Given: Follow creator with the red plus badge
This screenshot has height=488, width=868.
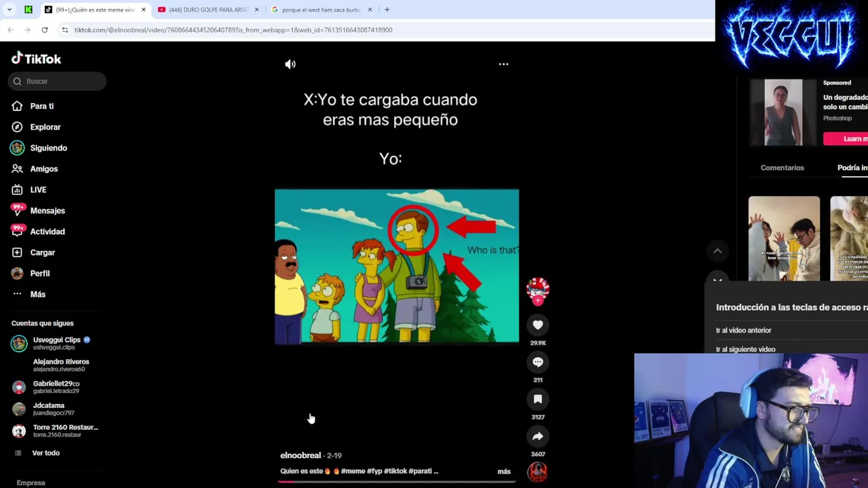Looking at the screenshot, I should (x=538, y=301).
